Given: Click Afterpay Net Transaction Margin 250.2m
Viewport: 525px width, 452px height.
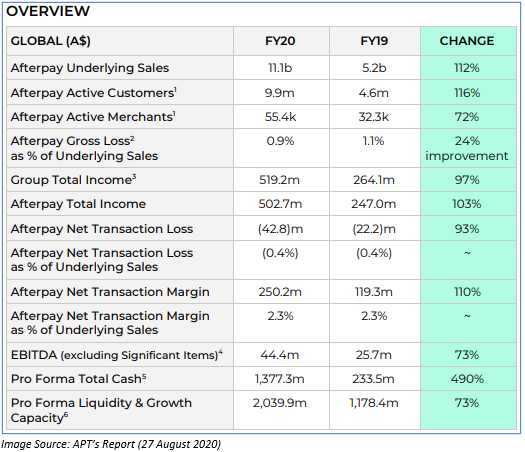Looking at the screenshot, I should coord(280,292).
